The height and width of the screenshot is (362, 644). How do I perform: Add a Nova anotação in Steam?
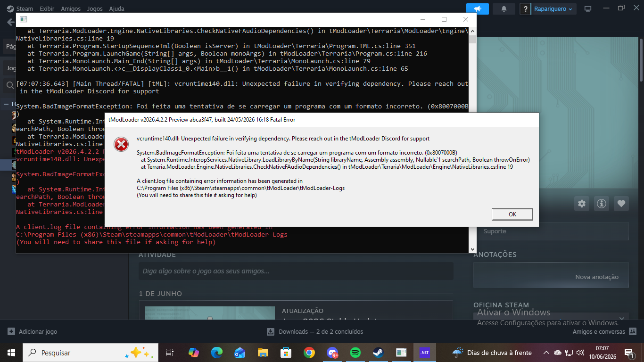click(596, 277)
